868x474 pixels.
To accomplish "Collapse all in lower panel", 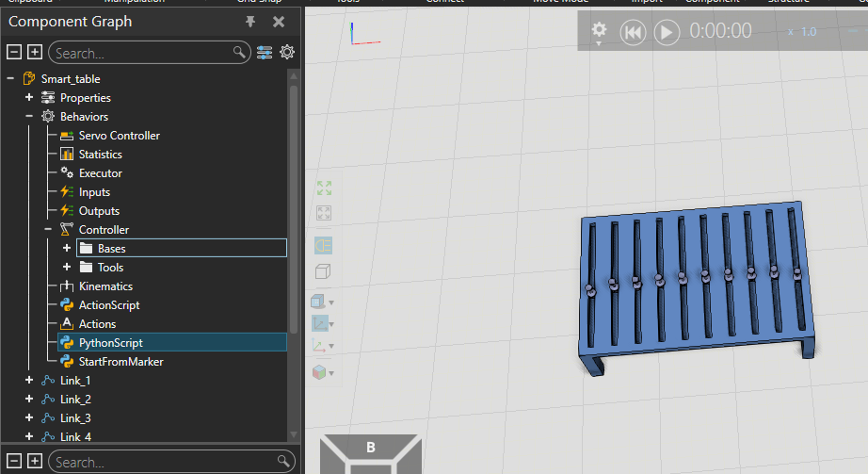I will (14, 461).
